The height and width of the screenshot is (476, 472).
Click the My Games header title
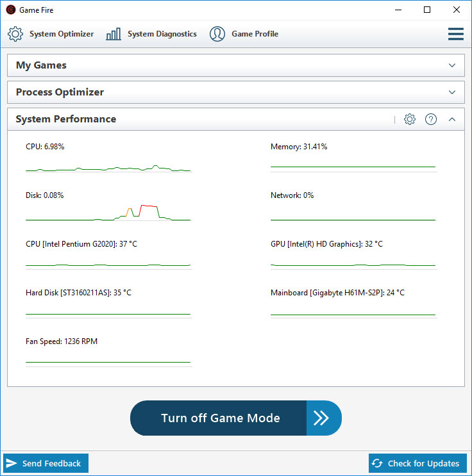(41, 65)
